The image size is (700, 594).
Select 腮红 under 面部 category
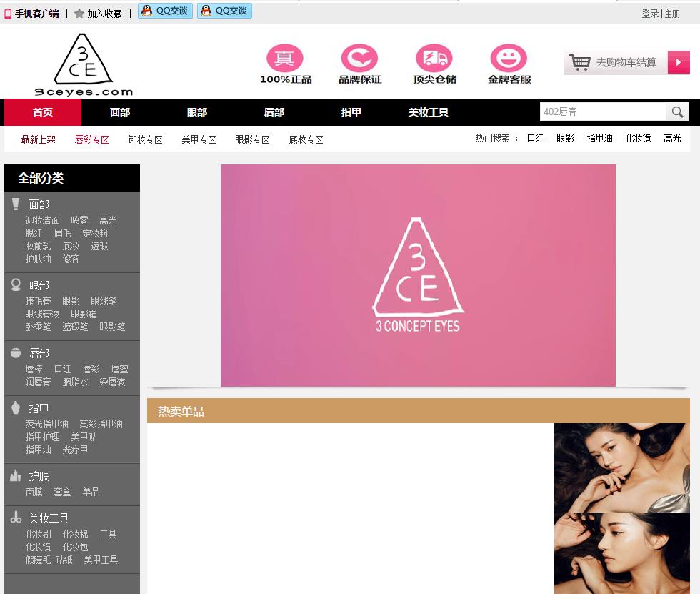point(34,233)
